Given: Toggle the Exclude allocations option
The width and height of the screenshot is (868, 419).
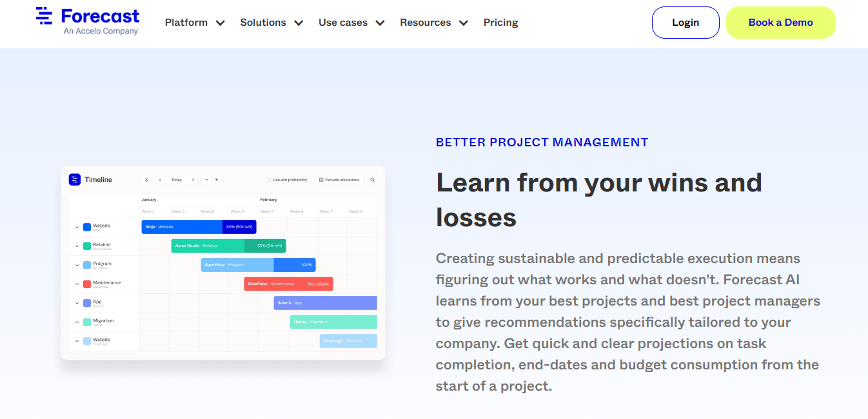Looking at the screenshot, I should [x=339, y=180].
